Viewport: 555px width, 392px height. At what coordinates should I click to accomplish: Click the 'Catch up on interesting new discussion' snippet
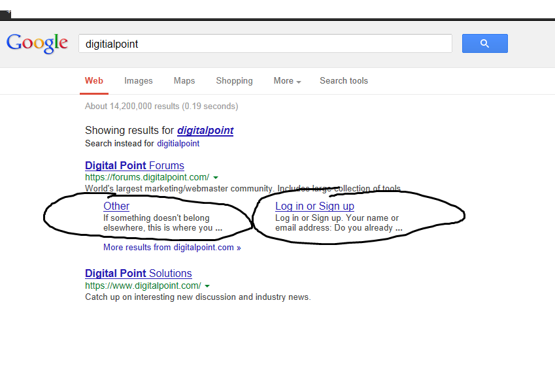click(x=198, y=297)
